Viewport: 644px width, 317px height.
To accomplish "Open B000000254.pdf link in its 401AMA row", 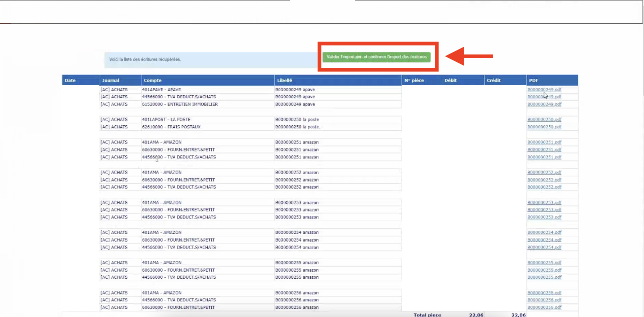I will pos(544,232).
